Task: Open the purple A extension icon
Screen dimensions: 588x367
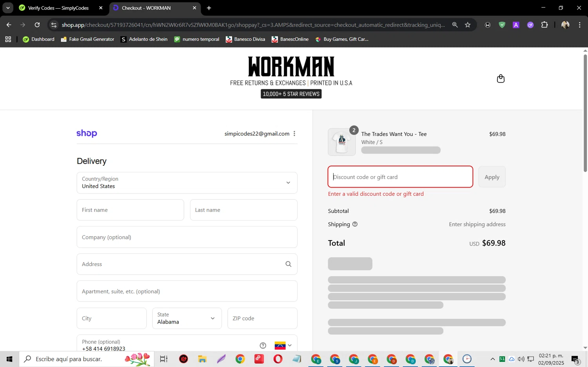Action: tap(516, 25)
